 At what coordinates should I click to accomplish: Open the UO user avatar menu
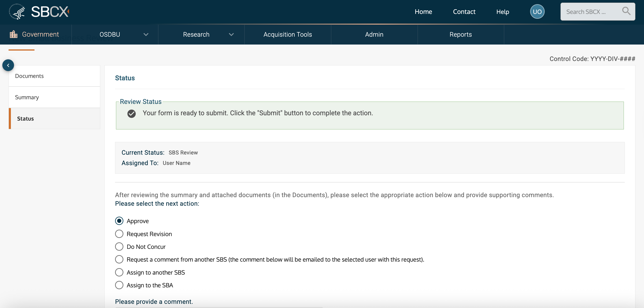click(537, 12)
